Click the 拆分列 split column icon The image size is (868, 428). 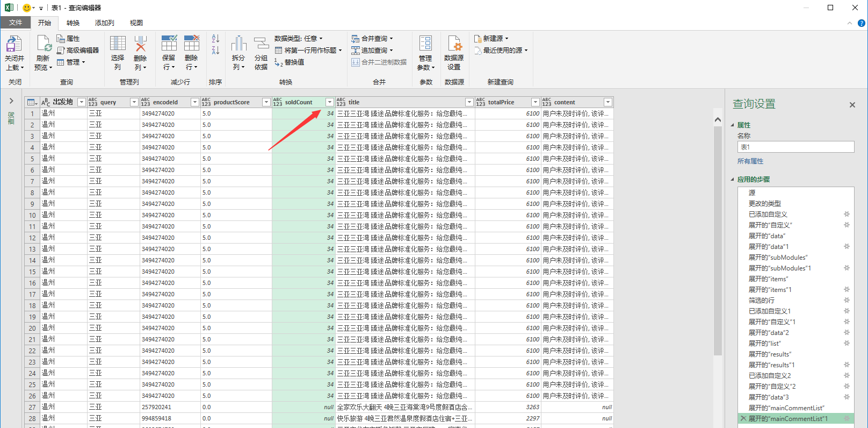click(238, 44)
